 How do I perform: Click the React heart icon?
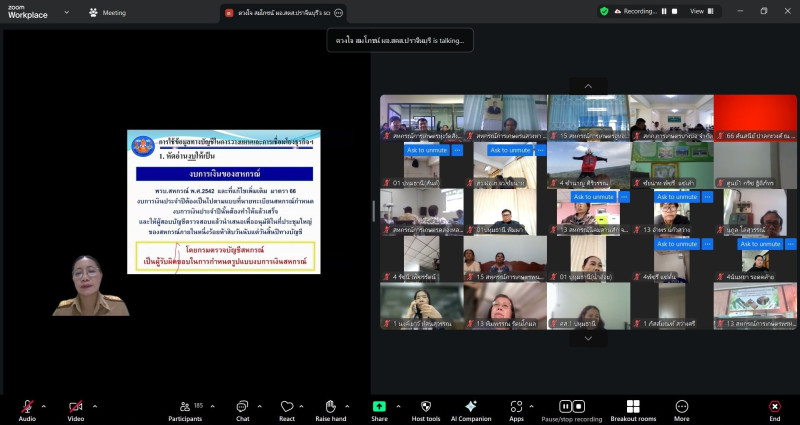click(286, 408)
